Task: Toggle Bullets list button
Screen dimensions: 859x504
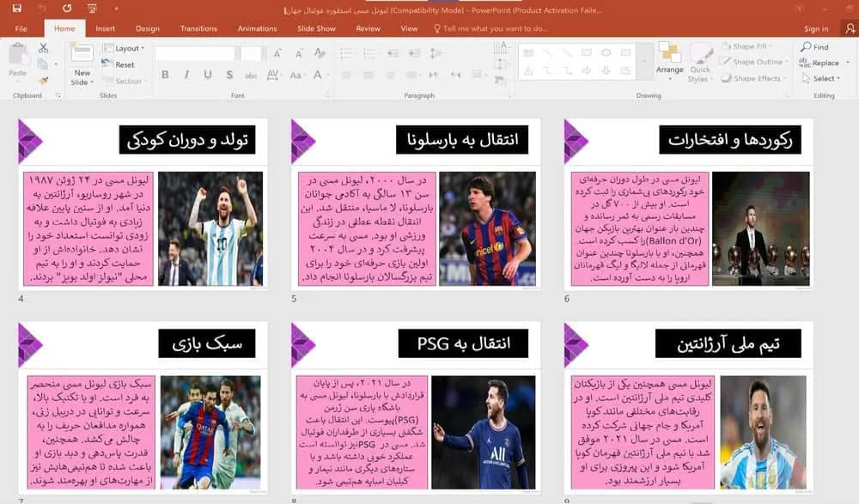Action: 345,53
